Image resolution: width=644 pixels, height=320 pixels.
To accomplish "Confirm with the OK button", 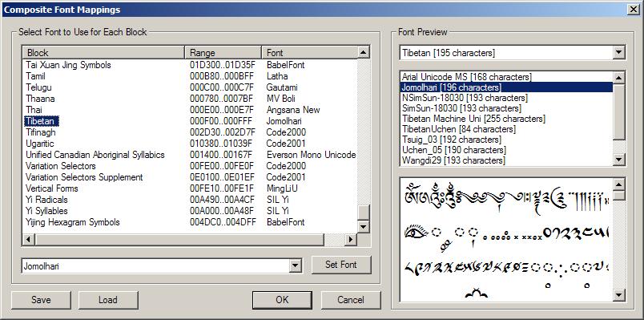I will pos(282,300).
